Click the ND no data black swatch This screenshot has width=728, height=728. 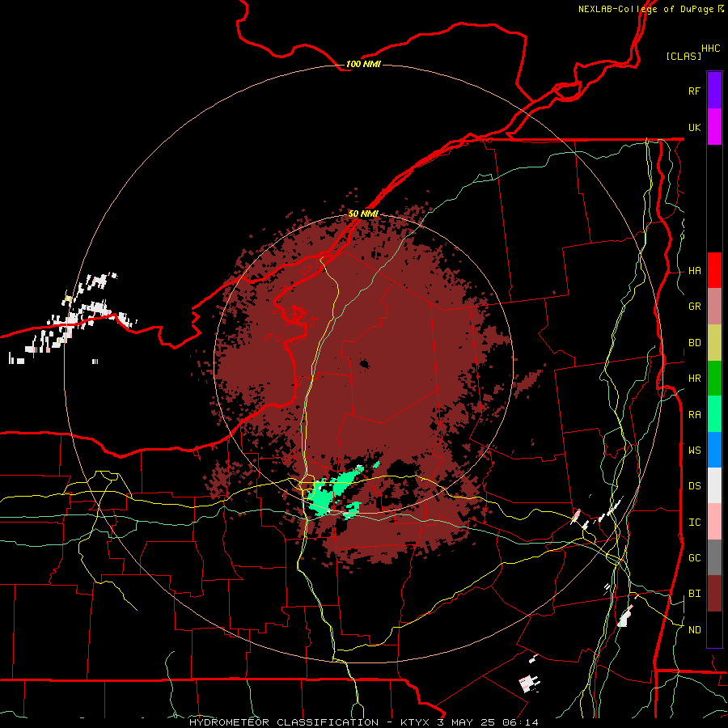pyautogui.click(x=714, y=629)
